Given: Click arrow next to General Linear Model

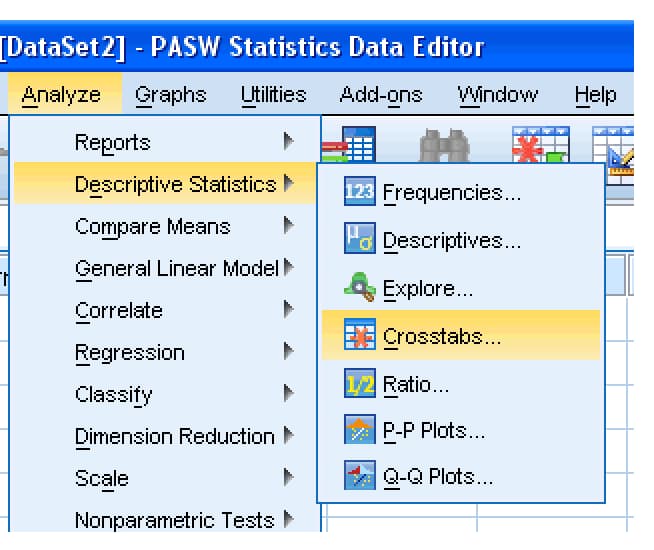Looking at the screenshot, I should tap(289, 267).
